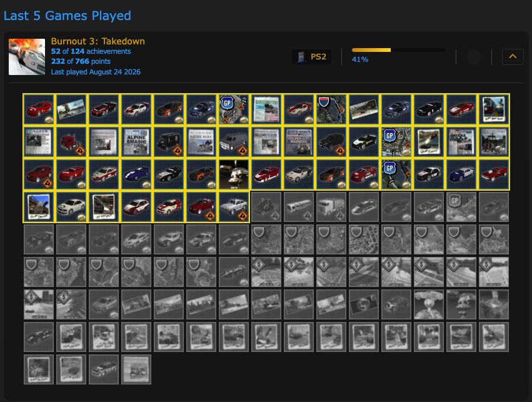
Task: Select the tram photo polaroid badge
Action: pyautogui.click(x=494, y=109)
